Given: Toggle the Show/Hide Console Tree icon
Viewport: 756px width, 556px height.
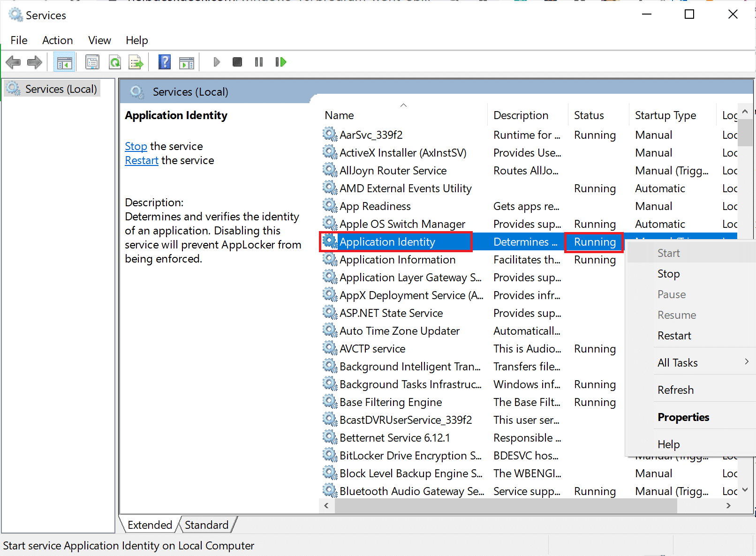Looking at the screenshot, I should pyautogui.click(x=64, y=61).
